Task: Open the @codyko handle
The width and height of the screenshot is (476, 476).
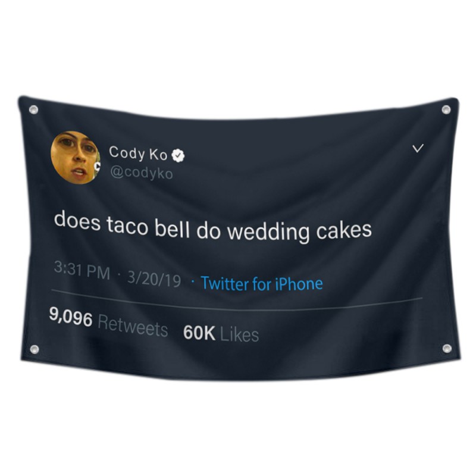Action: [x=142, y=173]
